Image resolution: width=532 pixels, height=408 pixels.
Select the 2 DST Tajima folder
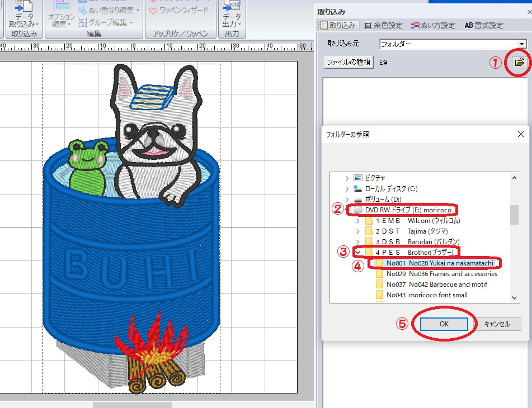[x=407, y=231]
